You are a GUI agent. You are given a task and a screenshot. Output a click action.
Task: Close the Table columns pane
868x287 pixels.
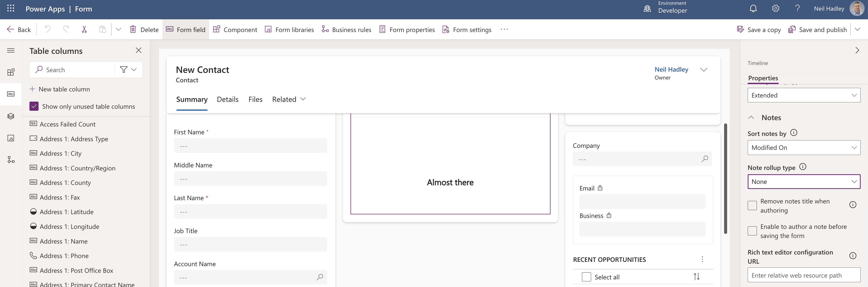(139, 50)
